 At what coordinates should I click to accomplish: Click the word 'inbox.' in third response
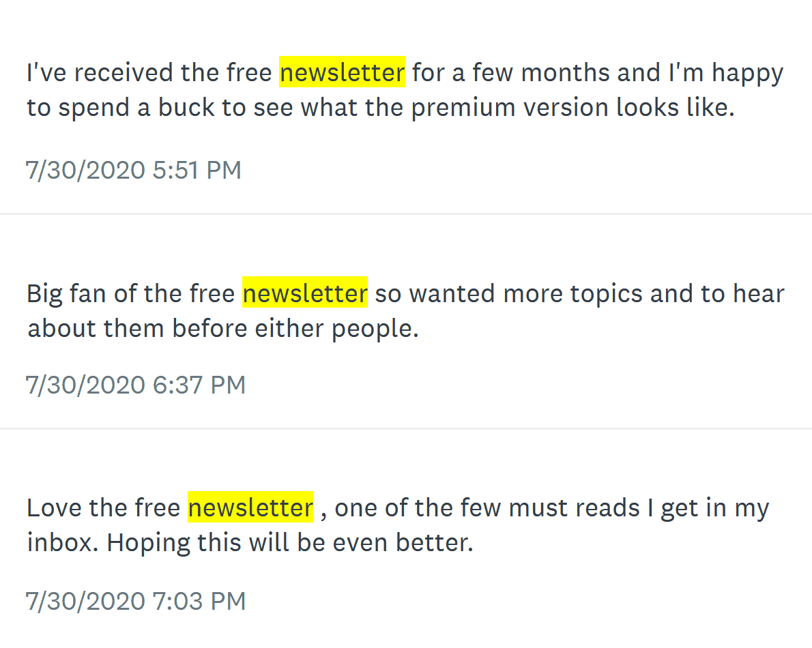(x=63, y=543)
